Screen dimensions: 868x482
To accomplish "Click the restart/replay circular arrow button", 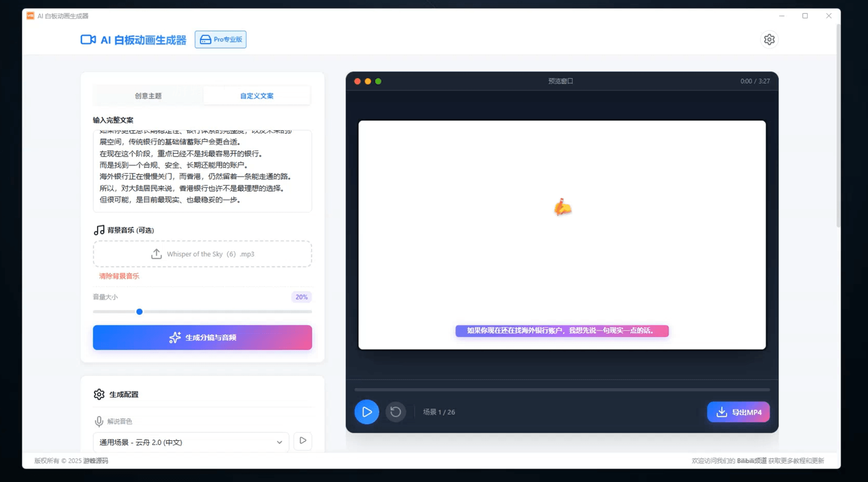I will pyautogui.click(x=395, y=412).
